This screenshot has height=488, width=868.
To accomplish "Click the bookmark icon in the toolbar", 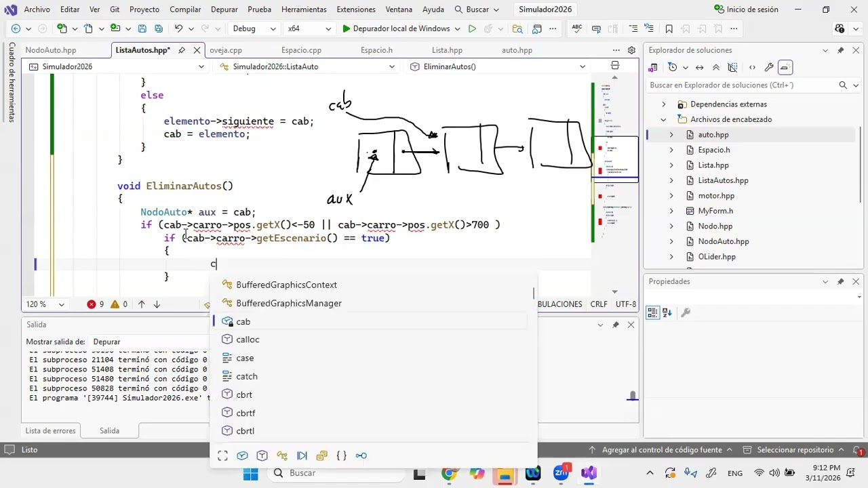I will click(669, 28).
